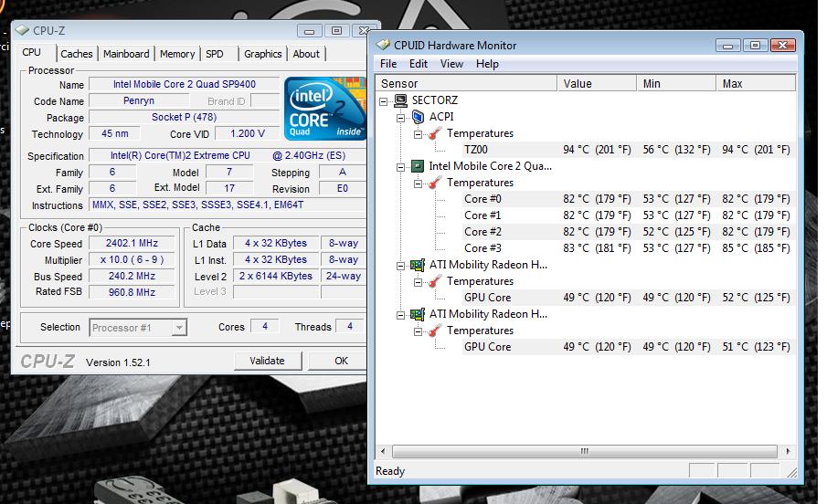Collapse Temperatures under first ATI Radeon
This screenshot has height=504, width=827.
[x=419, y=282]
